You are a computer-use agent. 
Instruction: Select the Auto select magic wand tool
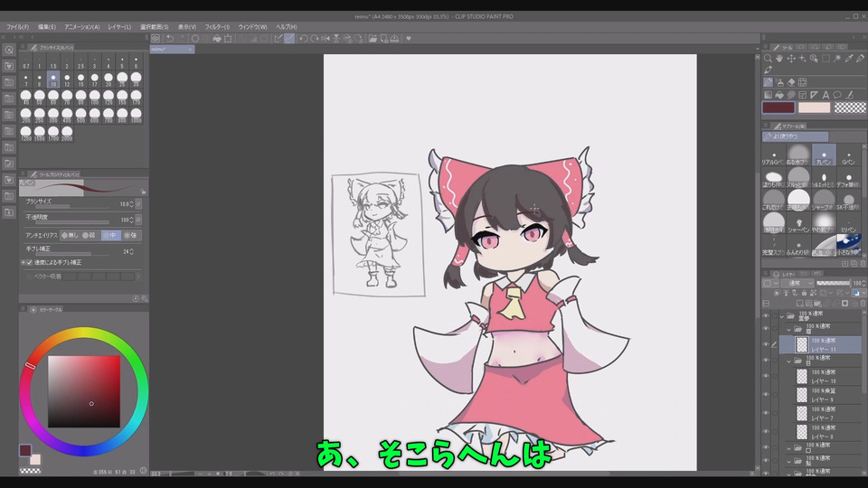837,58
